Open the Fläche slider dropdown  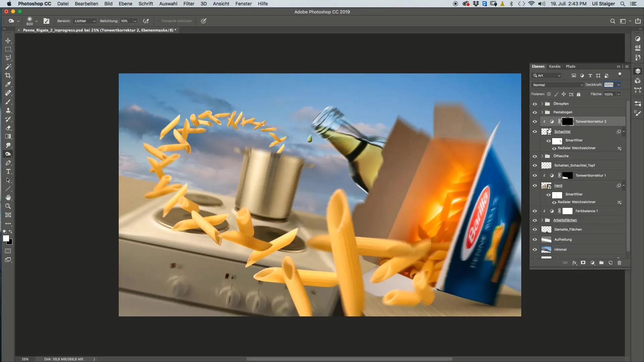point(619,94)
